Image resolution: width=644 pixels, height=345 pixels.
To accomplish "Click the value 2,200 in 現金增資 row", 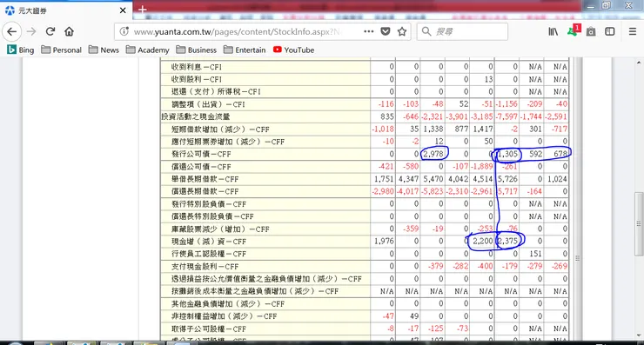I will point(483,242).
